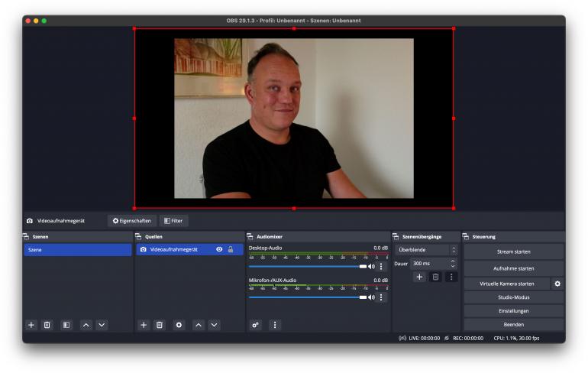Viewport: 588px width, 373px height.
Task: Add a new source in Quellen panel
Action: click(143, 325)
